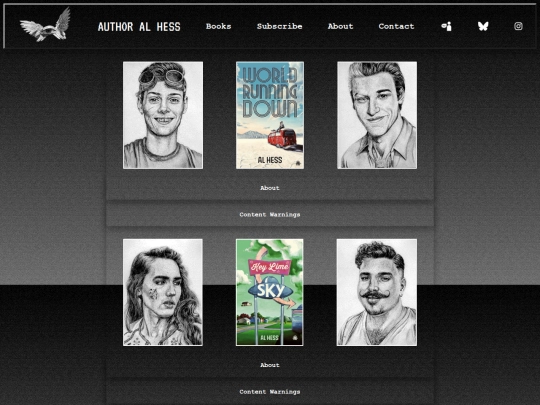This screenshot has width=540, height=405.
Task: Click the AUTHOR AL HESS site title
Action: pyautogui.click(x=139, y=27)
